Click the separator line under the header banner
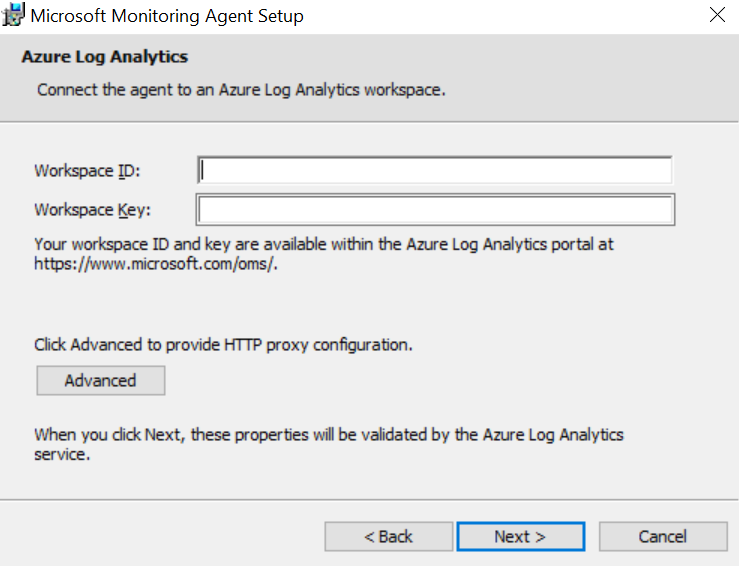Image resolution: width=739 pixels, height=566 pixels. coord(370,122)
